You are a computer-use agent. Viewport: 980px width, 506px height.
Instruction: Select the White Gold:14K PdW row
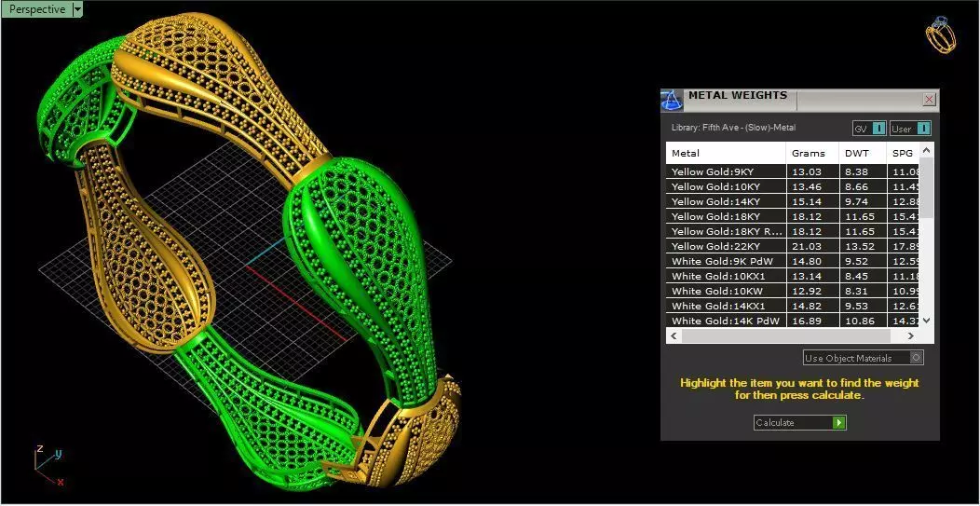coord(793,321)
